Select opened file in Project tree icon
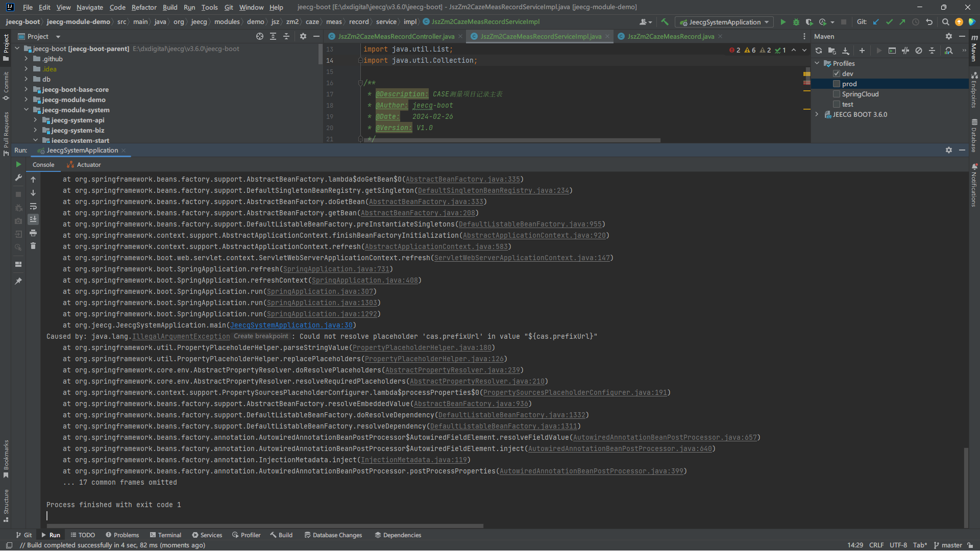This screenshot has width=980, height=551. click(260, 36)
